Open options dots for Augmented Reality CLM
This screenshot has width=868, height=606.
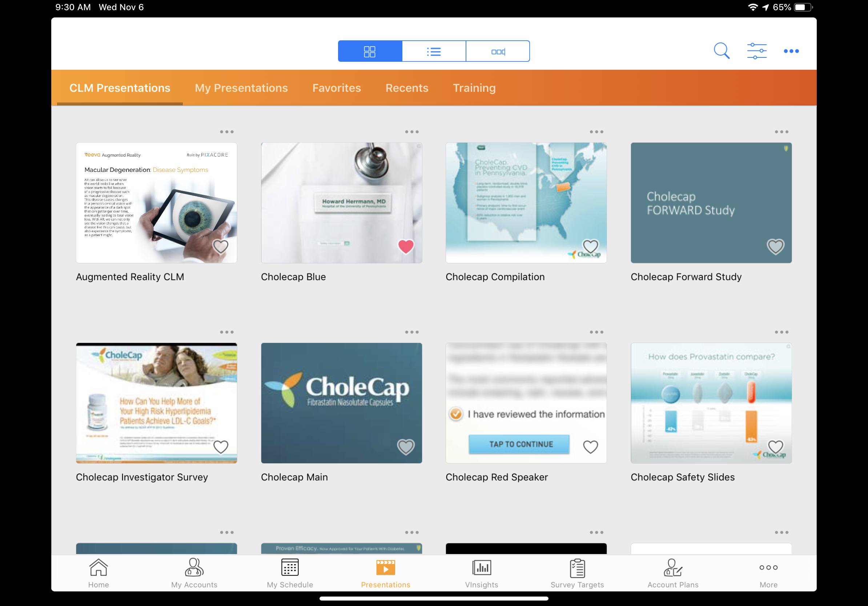click(x=226, y=132)
